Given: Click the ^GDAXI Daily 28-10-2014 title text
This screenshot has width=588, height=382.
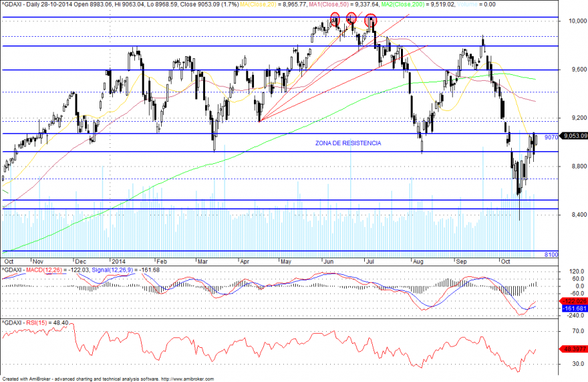Looking at the screenshot, I should (36, 5).
